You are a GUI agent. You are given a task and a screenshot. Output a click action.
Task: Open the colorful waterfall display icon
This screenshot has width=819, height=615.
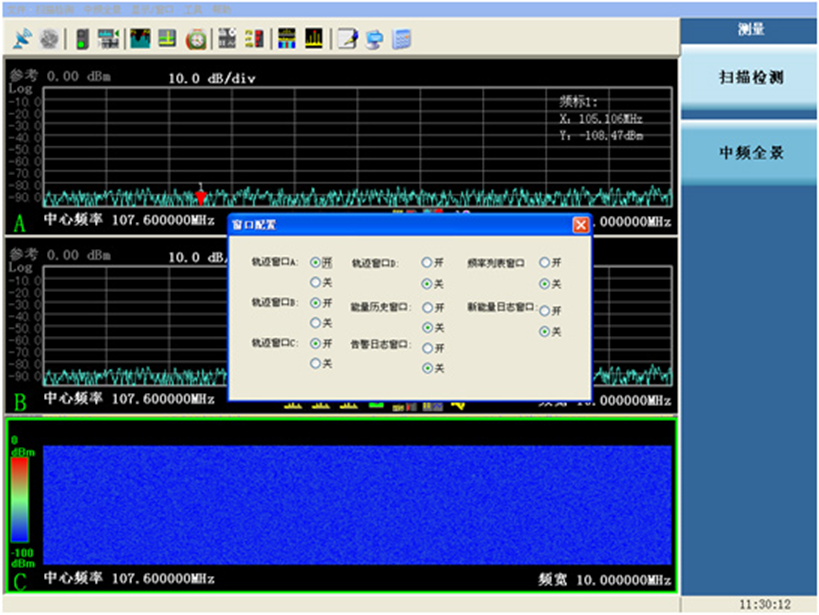285,39
